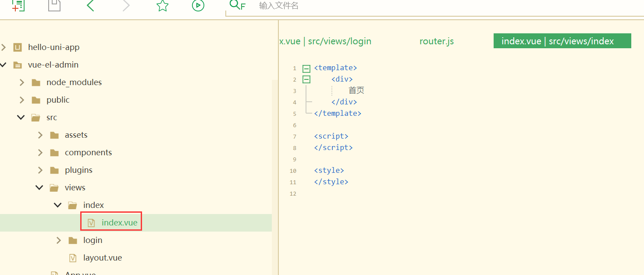Expand the login folder

point(58,240)
